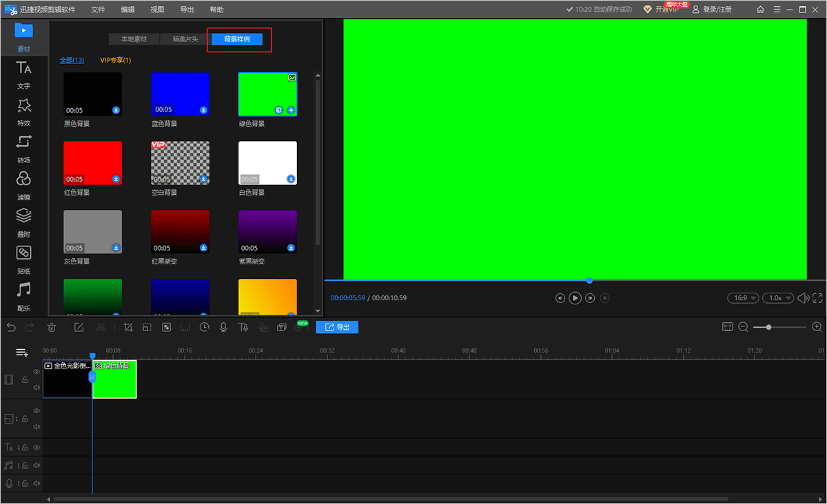
Task: Open the 16:9 aspect ratio dropdown
Action: click(743, 298)
